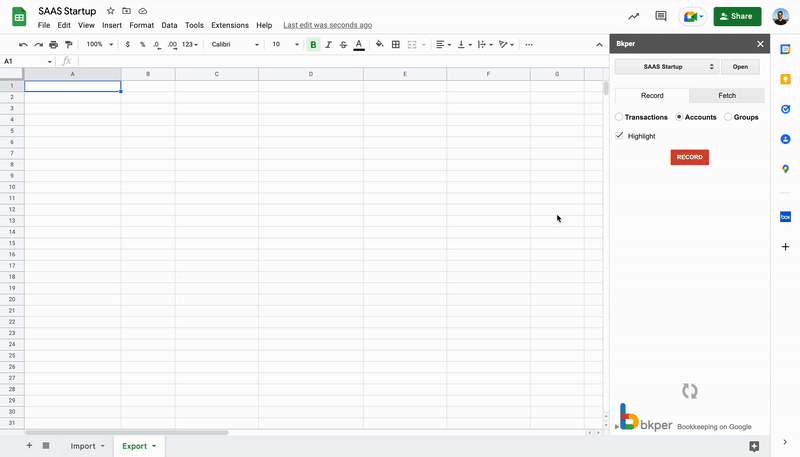Click the Open button in Bkper
Screen dimensions: 800x457
740,67
